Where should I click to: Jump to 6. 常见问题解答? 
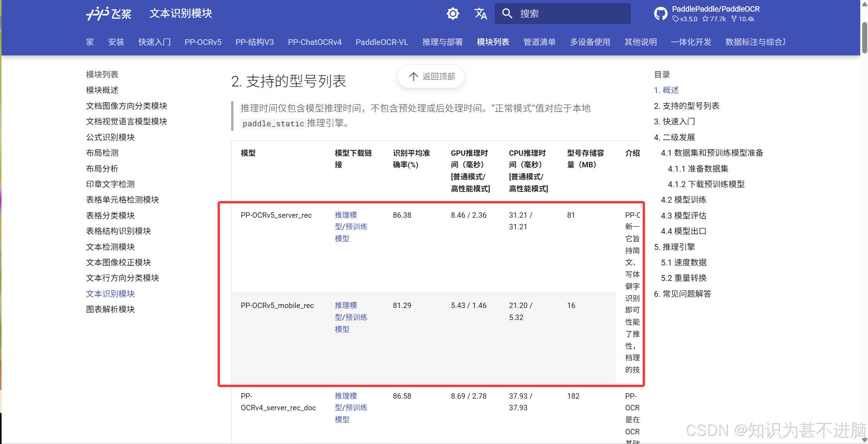(683, 294)
